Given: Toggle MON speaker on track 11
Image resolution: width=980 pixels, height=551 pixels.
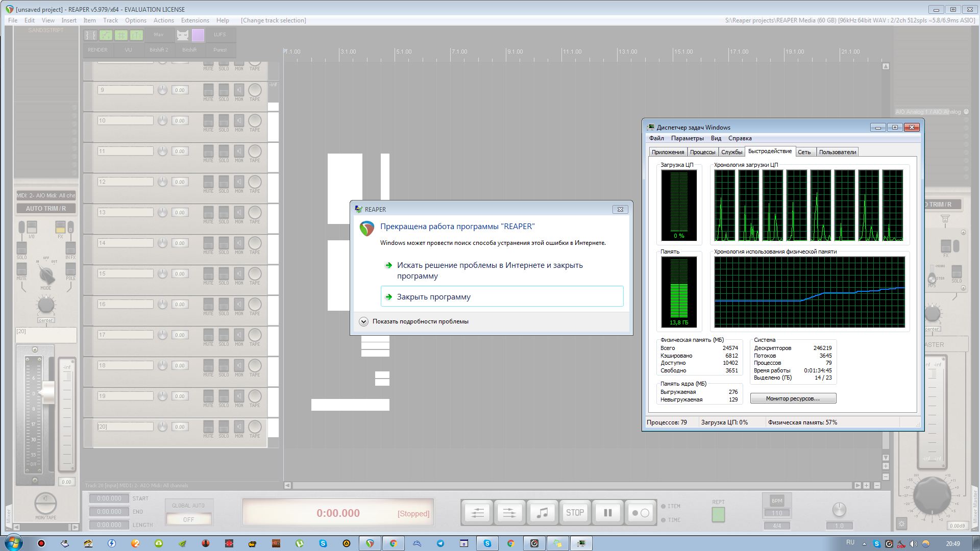Looking at the screenshot, I should click(x=239, y=152).
